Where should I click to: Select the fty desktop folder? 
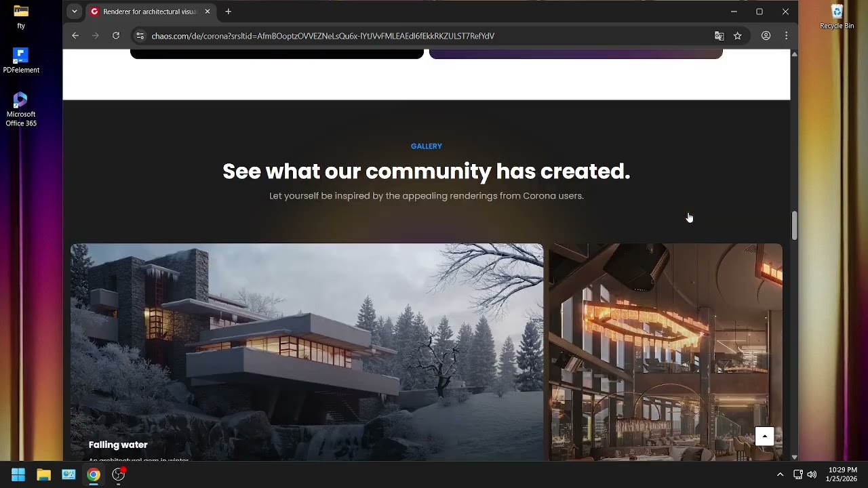pyautogui.click(x=21, y=16)
